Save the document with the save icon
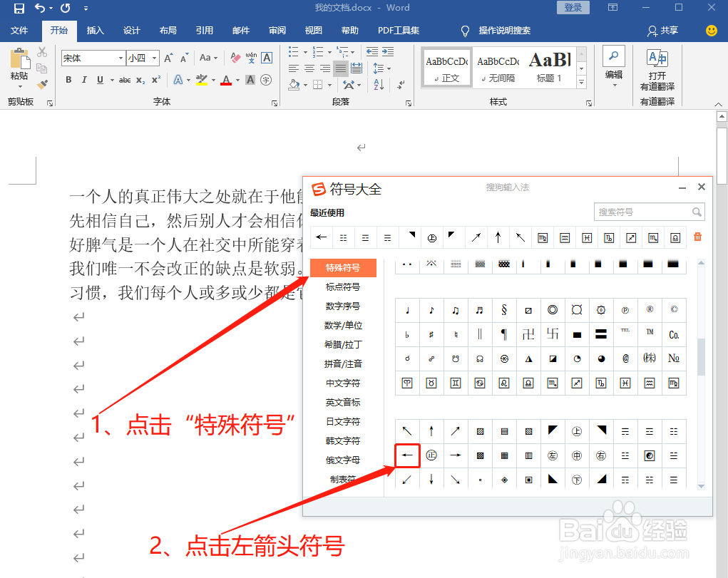The image size is (728, 578). [x=19, y=8]
